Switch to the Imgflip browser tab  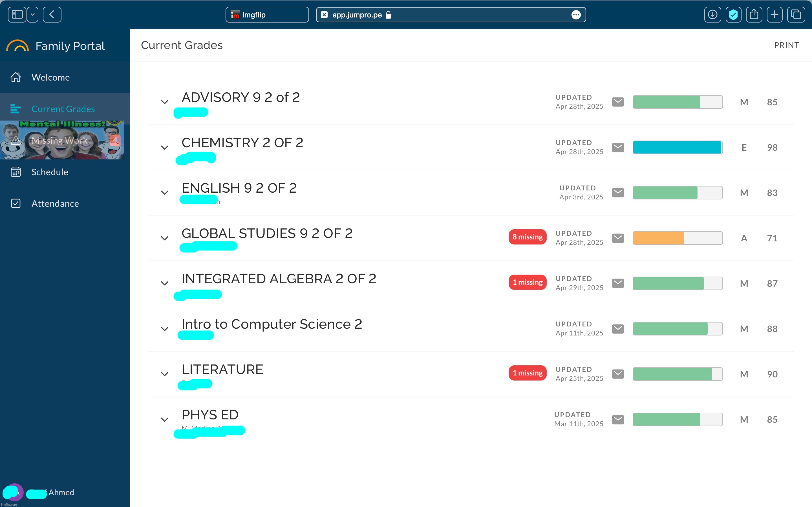tap(267, 15)
